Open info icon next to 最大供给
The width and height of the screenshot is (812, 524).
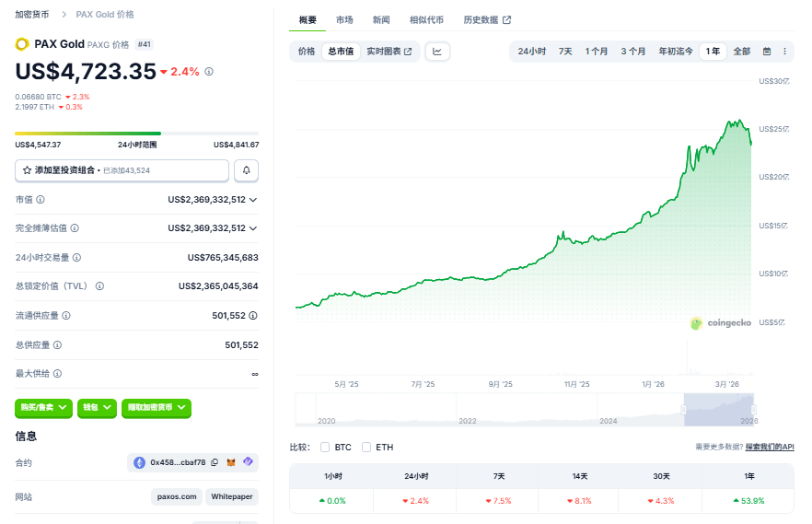57,373
